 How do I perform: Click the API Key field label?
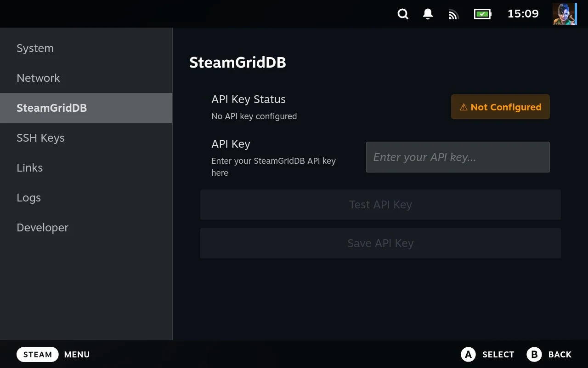point(231,144)
